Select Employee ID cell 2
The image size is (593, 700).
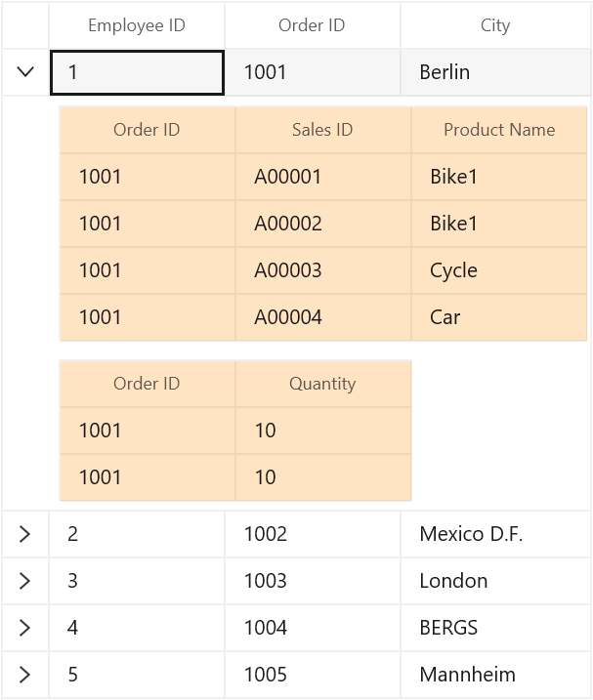pyautogui.click(x=137, y=534)
